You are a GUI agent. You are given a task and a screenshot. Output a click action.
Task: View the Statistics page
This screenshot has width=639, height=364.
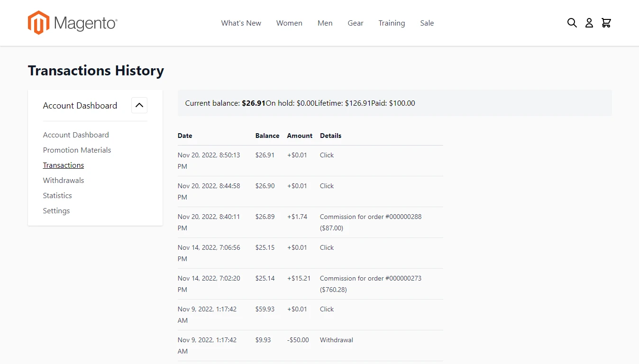[x=57, y=196]
